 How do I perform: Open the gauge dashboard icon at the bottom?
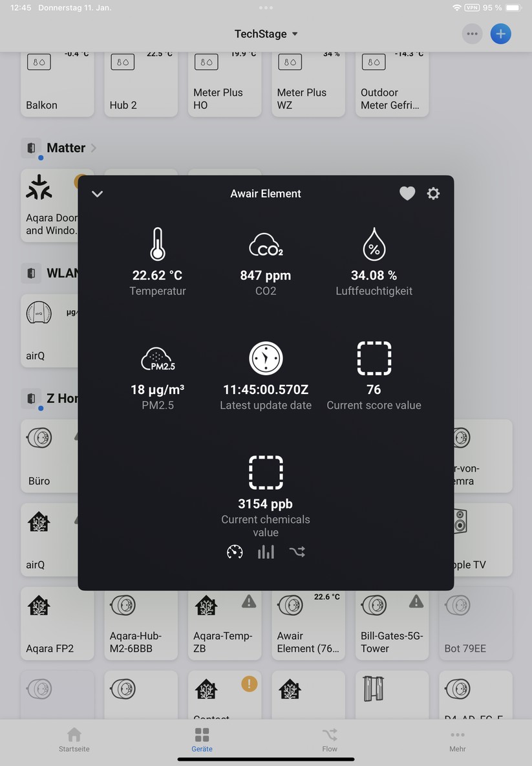point(234,551)
